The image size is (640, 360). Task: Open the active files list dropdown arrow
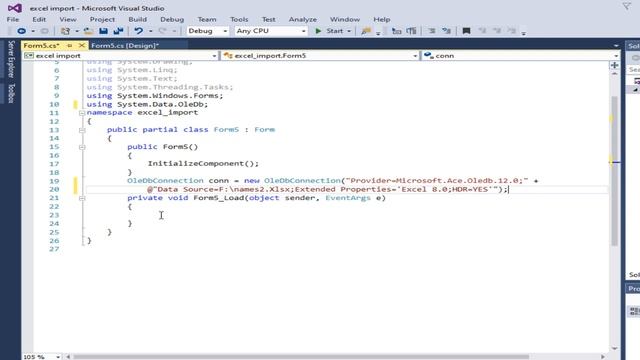(616, 46)
